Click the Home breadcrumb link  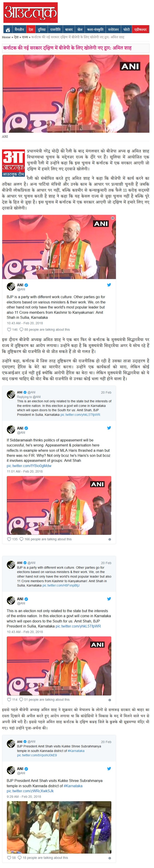[x=6, y=37]
